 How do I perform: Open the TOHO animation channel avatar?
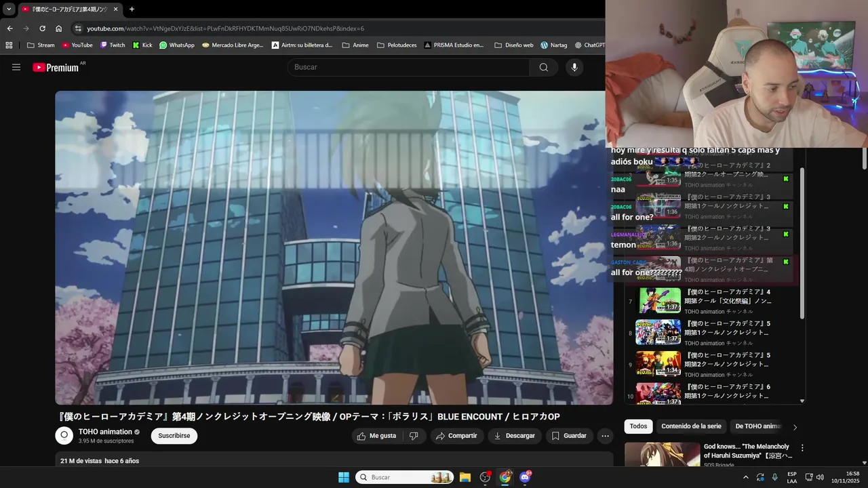(64, 436)
